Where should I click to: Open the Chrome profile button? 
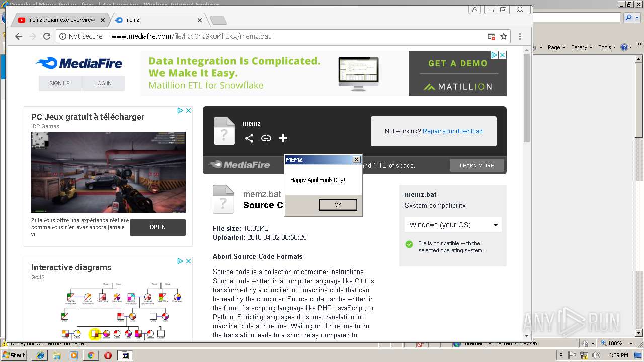tap(475, 10)
